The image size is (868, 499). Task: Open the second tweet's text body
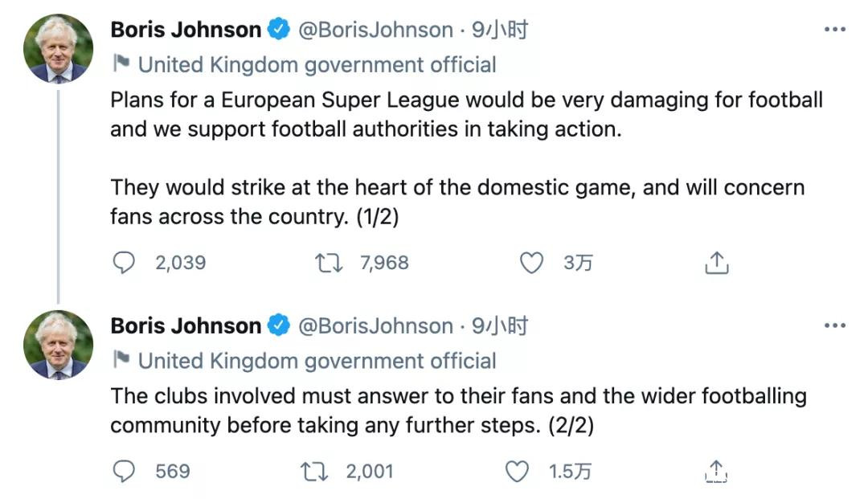(458, 410)
